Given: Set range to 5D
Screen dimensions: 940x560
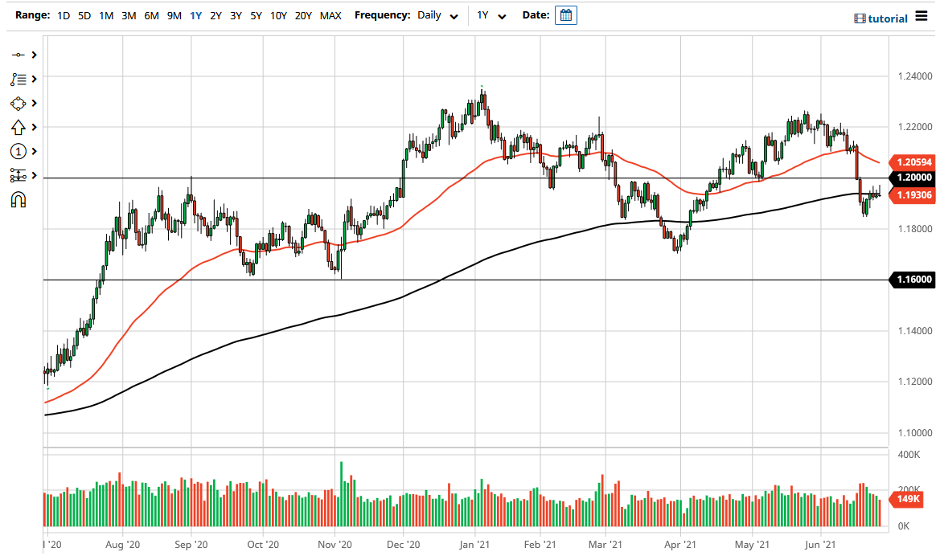Looking at the screenshot, I should 84,15.
